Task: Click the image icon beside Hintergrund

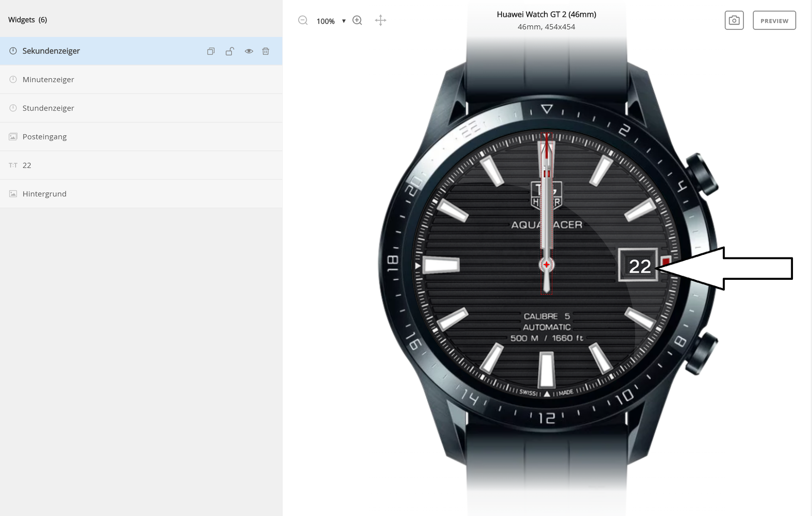Action: 13,194
